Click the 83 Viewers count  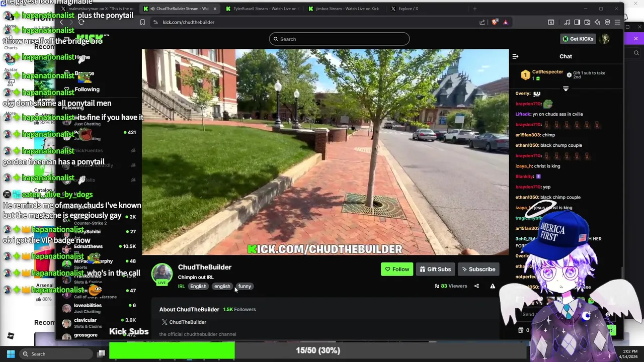click(x=451, y=286)
